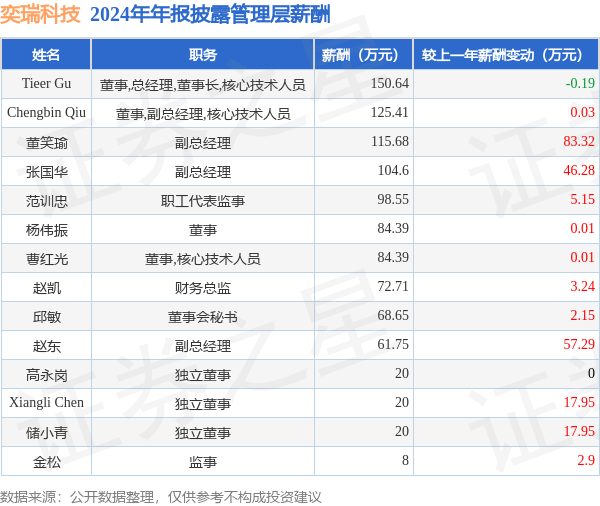The image size is (600, 506).
Task: Click Xiangli Chen's change value 17.95
Action: [x=579, y=403]
